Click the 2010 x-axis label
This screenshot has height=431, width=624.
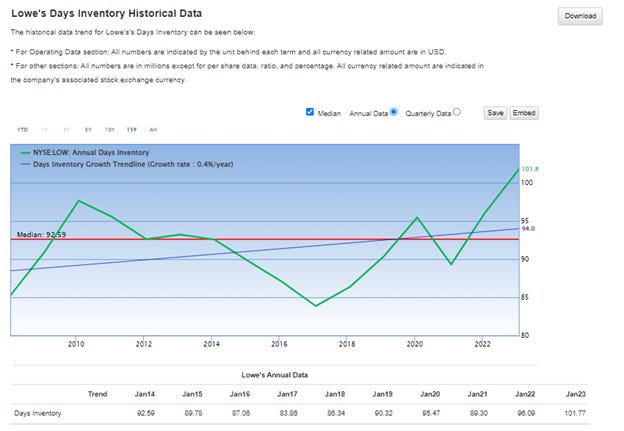coord(76,344)
